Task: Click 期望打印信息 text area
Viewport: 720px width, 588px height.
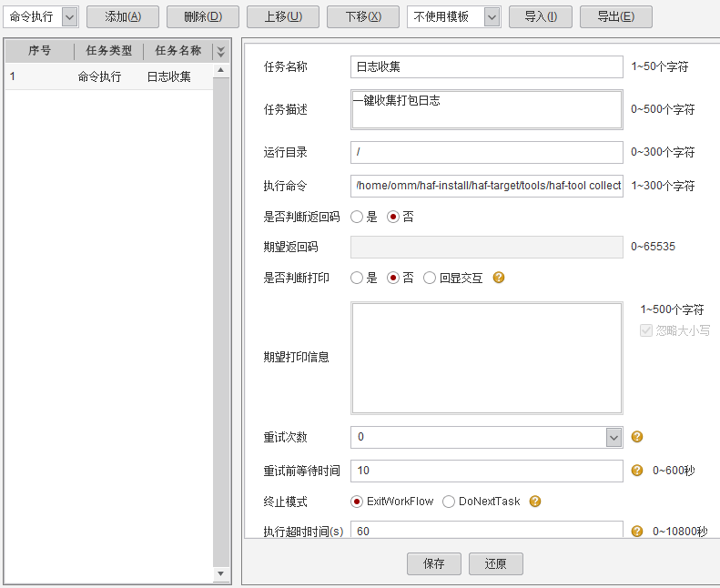Action: (x=487, y=358)
